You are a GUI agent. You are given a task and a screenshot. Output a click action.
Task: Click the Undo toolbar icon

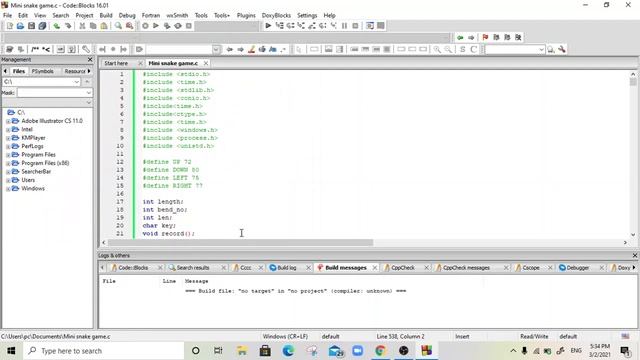tap(57, 26)
